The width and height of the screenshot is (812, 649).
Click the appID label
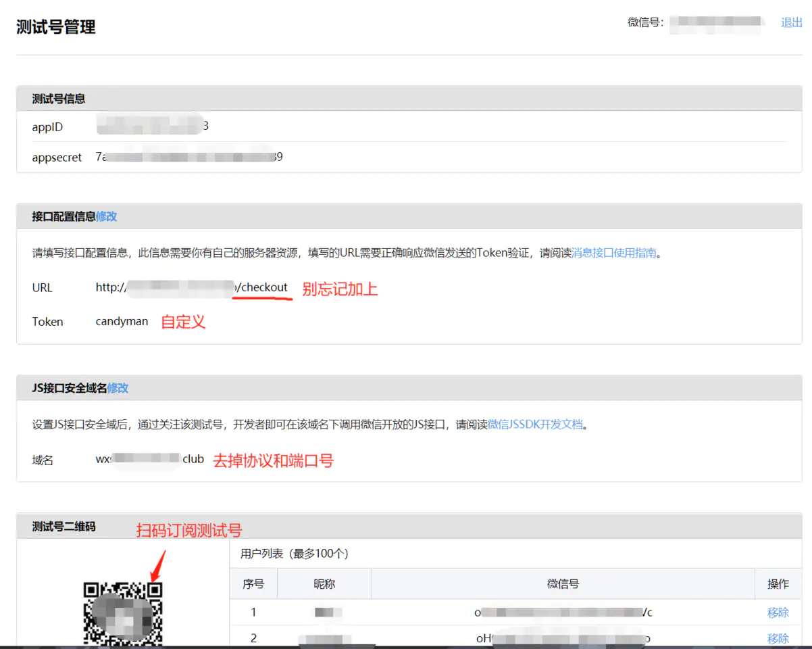point(47,127)
